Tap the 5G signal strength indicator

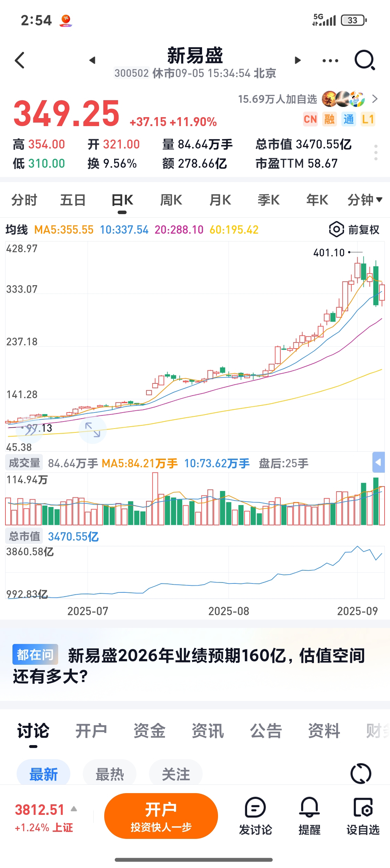pos(324,20)
